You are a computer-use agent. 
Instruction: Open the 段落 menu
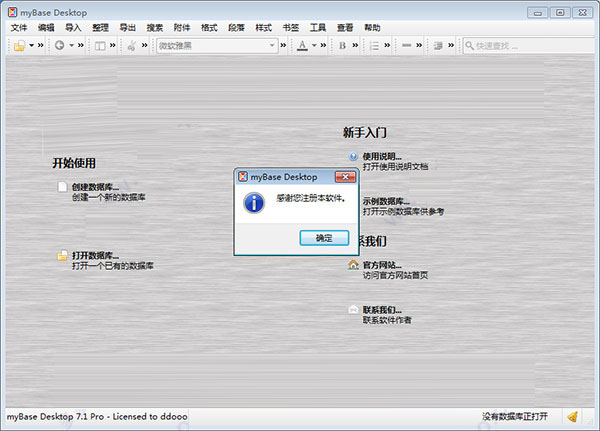(x=236, y=28)
